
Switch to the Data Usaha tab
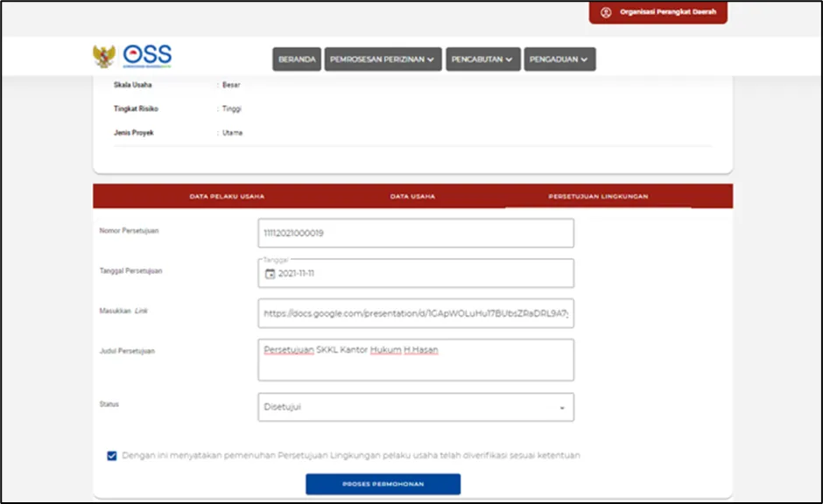tap(412, 197)
